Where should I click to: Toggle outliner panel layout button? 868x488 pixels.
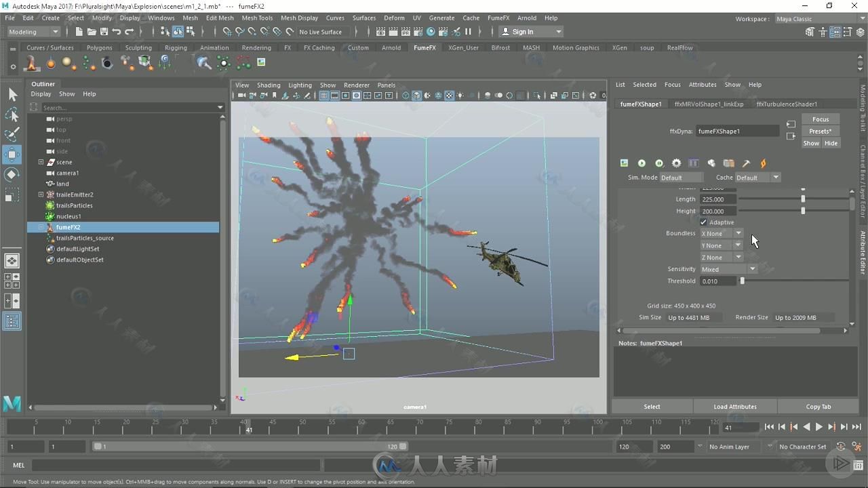click(12, 322)
